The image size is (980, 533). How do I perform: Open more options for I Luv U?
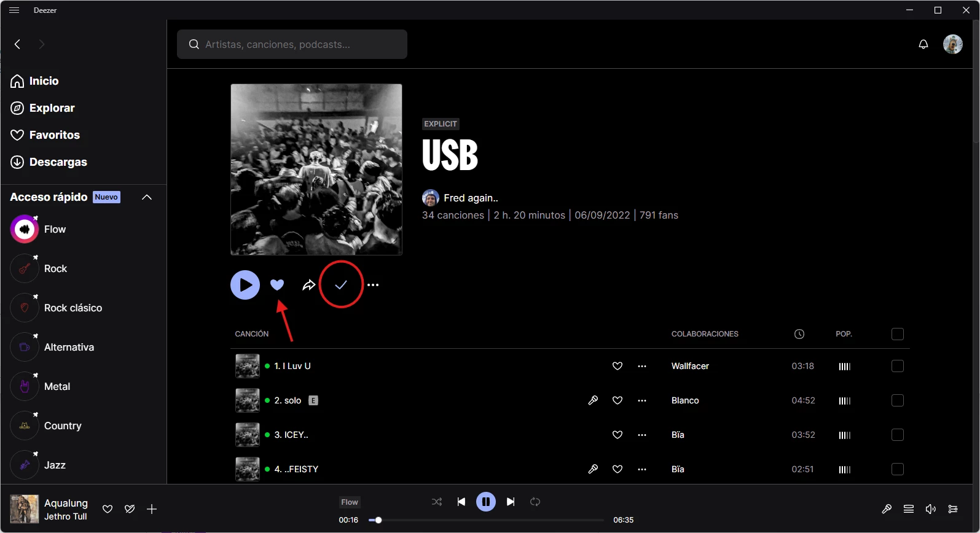coord(642,366)
